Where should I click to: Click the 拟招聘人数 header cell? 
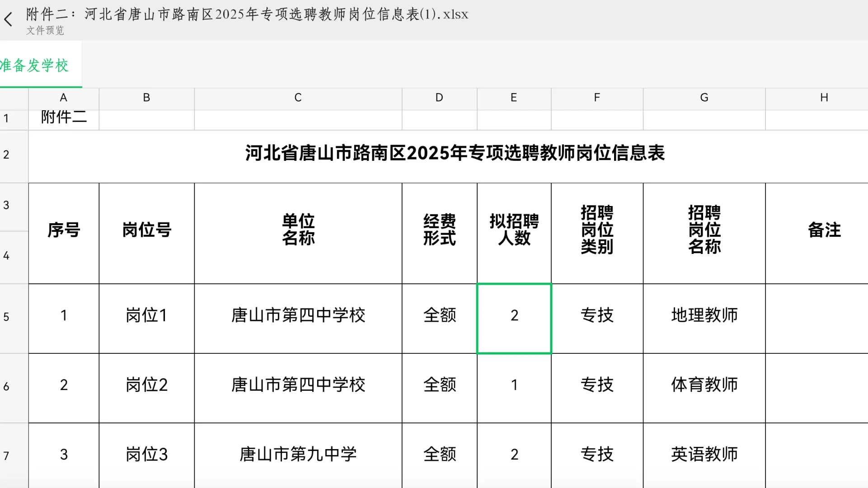click(514, 233)
